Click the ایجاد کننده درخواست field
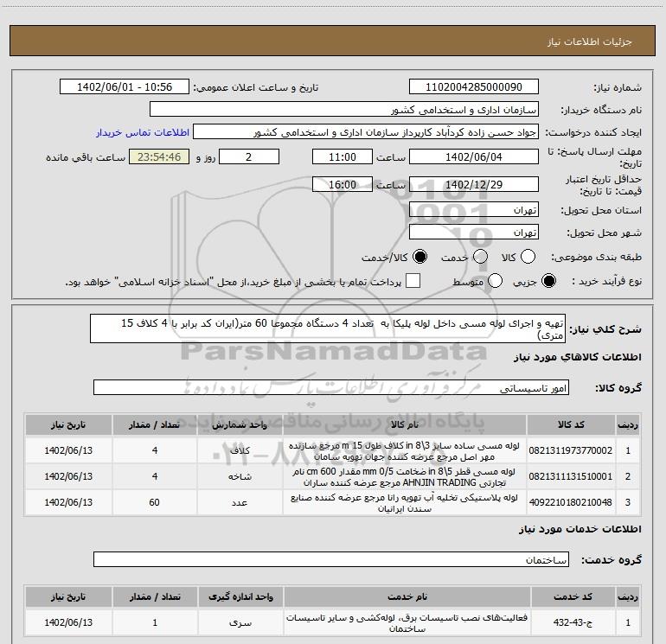Screen dimensions: 666x644 click(x=364, y=133)
